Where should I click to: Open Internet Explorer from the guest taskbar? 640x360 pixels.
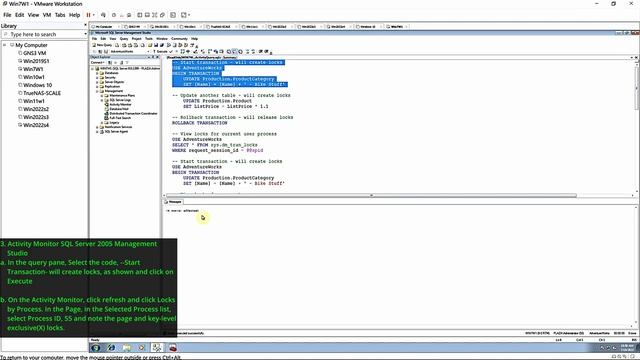111,348
